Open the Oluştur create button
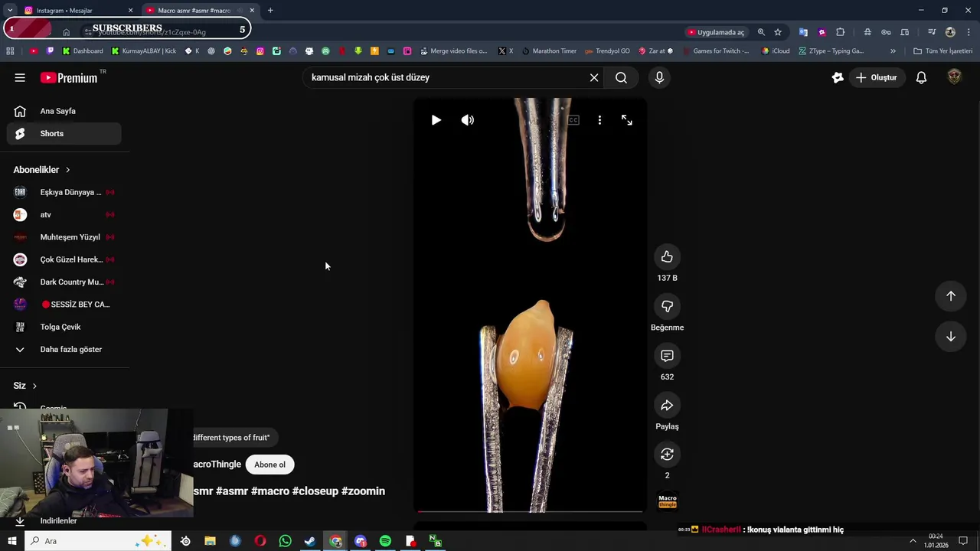Image resolution: width=980 pixels, height=551 pixels. click(877, 77)
